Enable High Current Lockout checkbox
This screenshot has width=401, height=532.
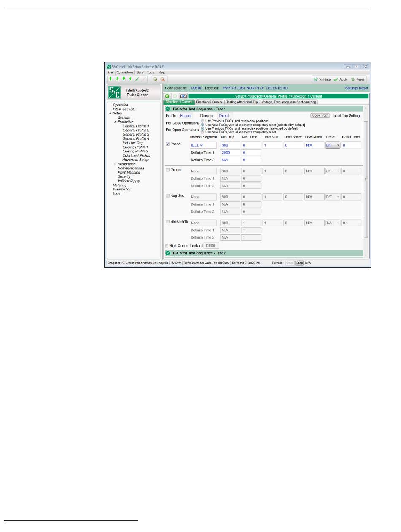point(167,245)
